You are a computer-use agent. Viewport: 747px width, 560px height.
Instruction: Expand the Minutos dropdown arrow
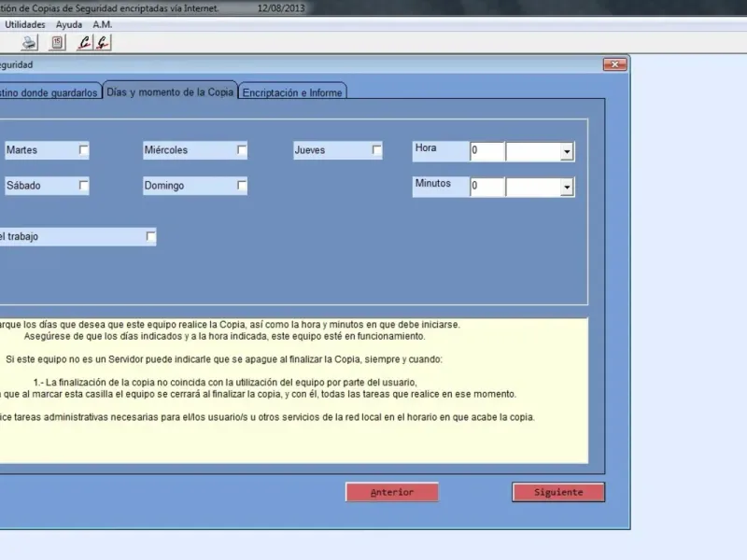pyautogui.click(x=567, y=188)
